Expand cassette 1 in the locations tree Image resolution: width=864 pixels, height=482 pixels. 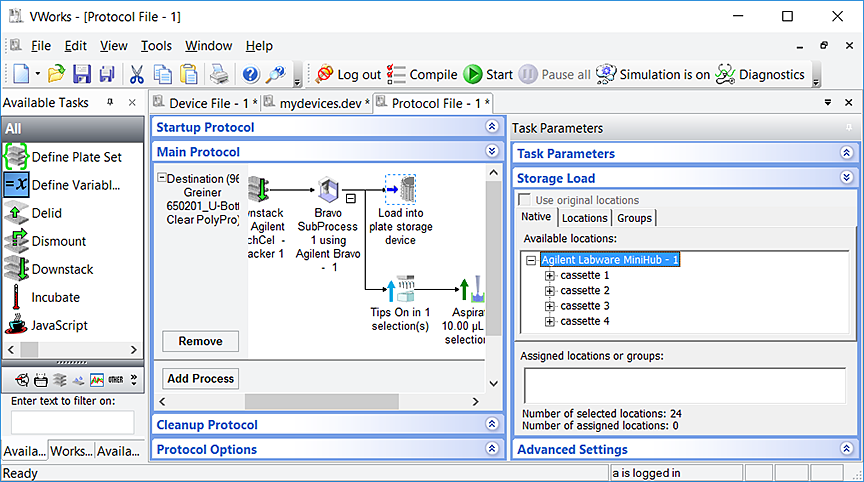pyautogui.click(x=550, y=275)
